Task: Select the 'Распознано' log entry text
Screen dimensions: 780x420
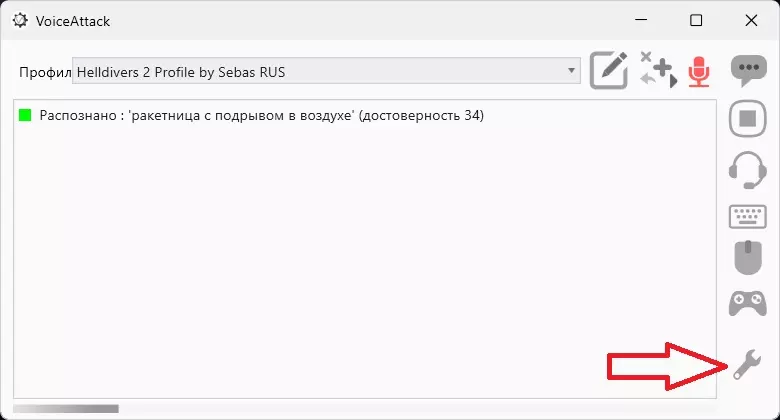Action: 261,116
